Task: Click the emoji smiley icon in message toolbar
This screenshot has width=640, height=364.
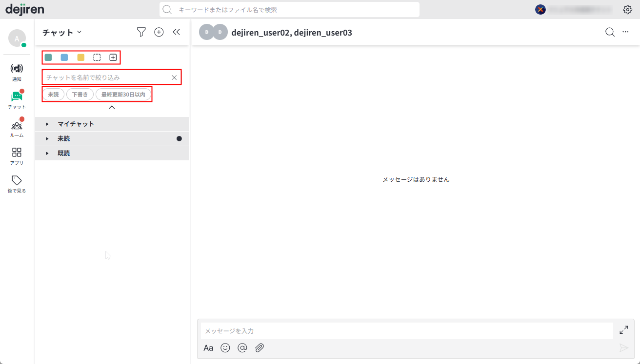Action: [225, 348]
